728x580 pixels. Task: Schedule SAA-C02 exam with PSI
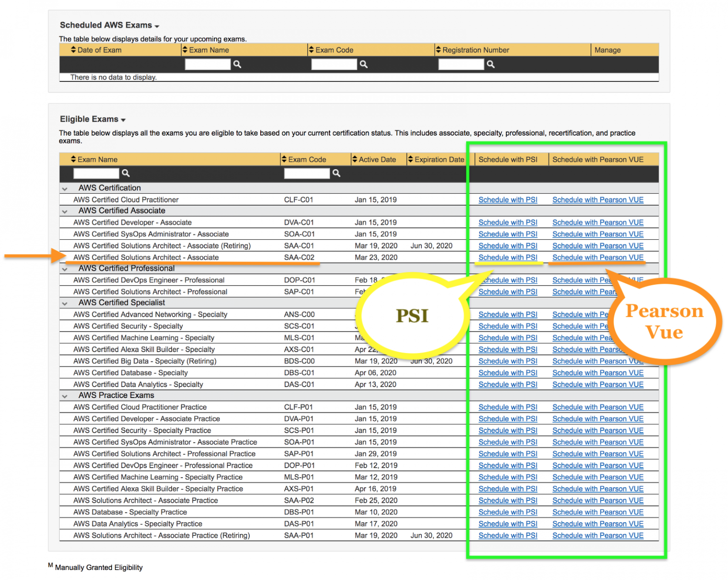[x=508, y=257]
